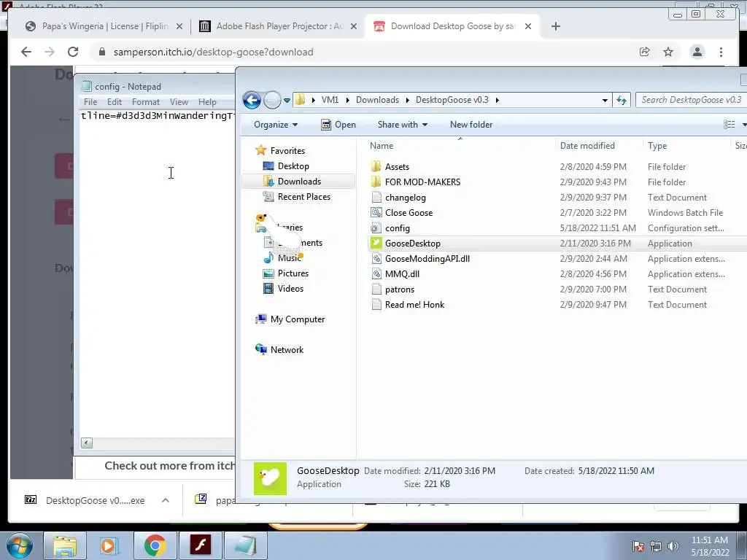This screenshot has width=747, height=560.
Task: Click the Search DesktopGoose v0.3 field
Action: click(x=692, y=100)
